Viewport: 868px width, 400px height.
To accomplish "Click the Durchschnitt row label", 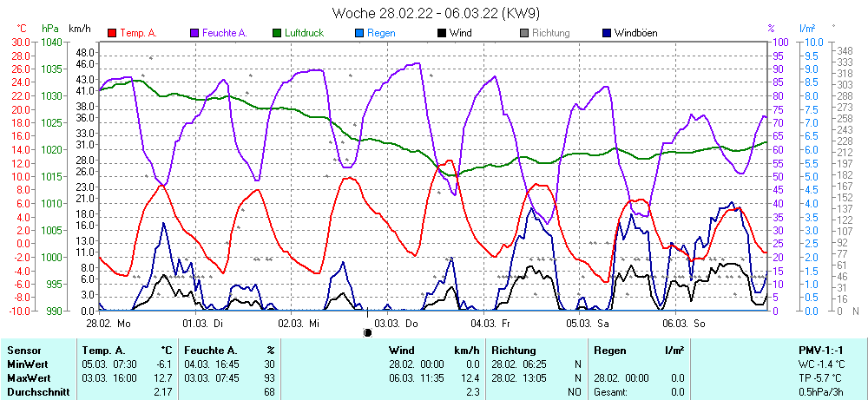I will point(36,392).
